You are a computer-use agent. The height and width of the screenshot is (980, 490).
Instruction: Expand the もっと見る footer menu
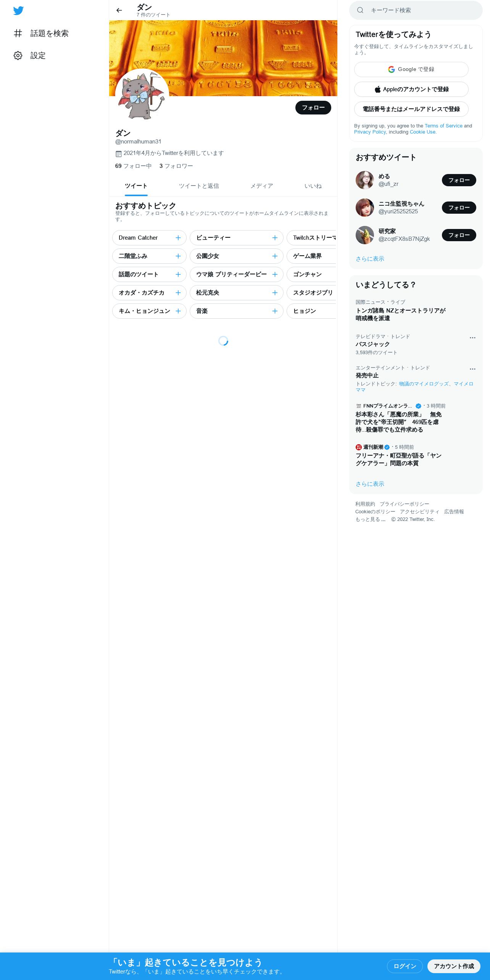click(370, 519)
